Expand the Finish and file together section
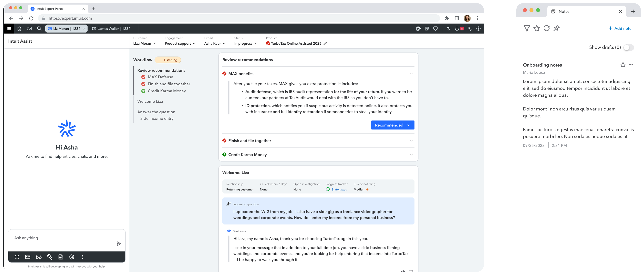This screenshot has width=644, height=275. [x=411, y=141]
